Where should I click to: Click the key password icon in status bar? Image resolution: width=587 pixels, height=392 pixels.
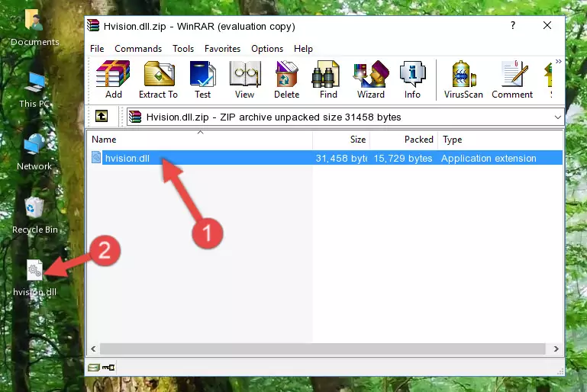pyautogui.click(x=108, y=368)
